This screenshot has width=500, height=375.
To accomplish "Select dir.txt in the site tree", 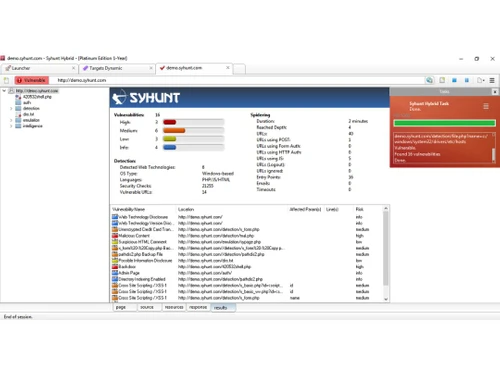I will coord(28,114).
